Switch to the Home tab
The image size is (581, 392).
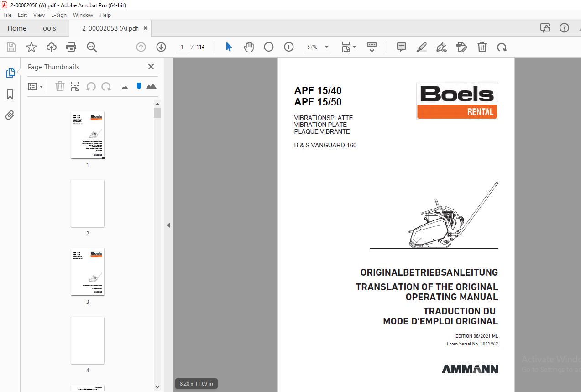coord(17,28)
